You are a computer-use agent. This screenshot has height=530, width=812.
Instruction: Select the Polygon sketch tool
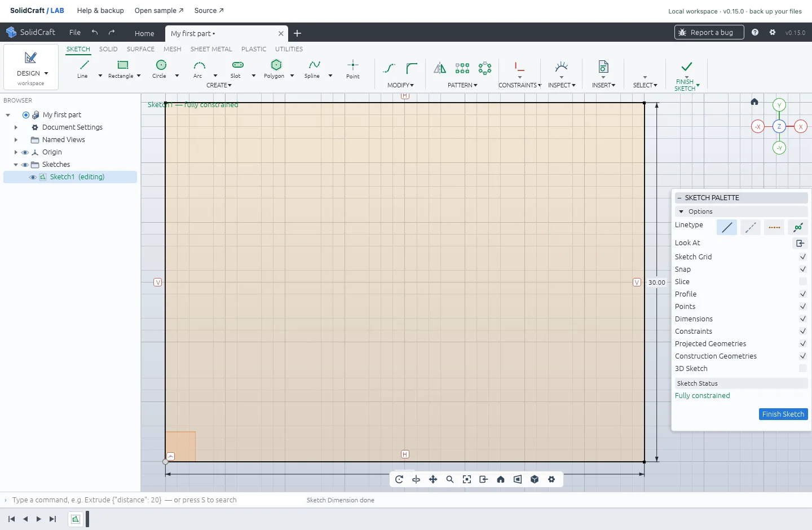coord(275,69)
